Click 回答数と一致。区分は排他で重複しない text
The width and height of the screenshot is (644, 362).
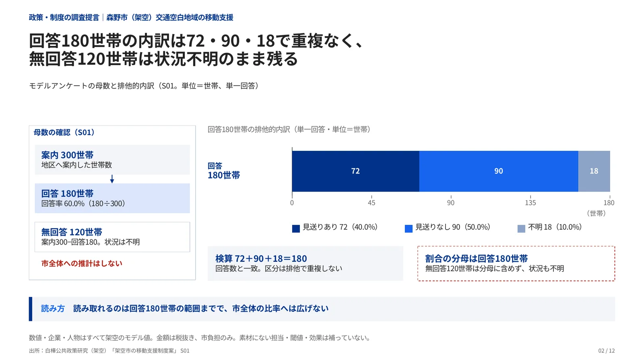(279, 268)
